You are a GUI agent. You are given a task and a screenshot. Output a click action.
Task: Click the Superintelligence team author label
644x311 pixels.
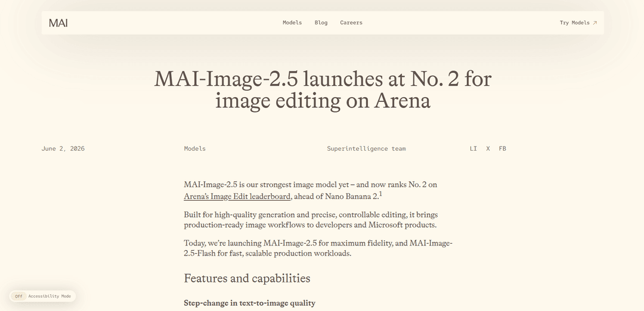tap(366, 148)
